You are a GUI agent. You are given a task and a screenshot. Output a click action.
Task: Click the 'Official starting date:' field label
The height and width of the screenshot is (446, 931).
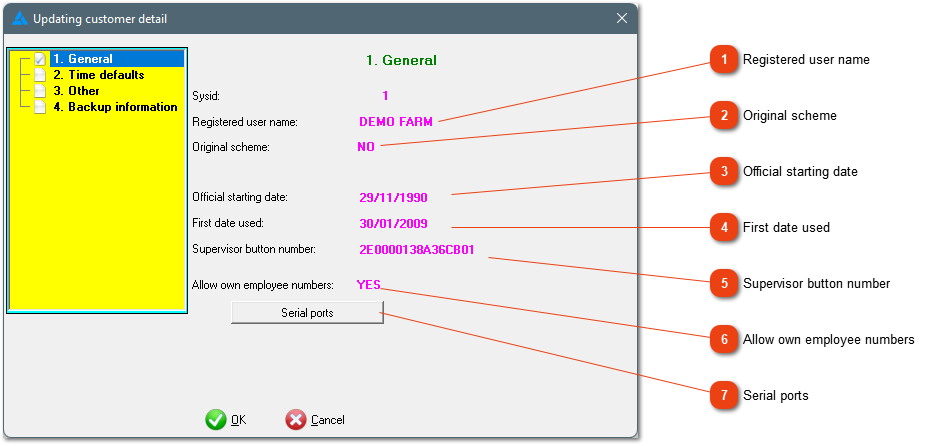tap(240, 197)
